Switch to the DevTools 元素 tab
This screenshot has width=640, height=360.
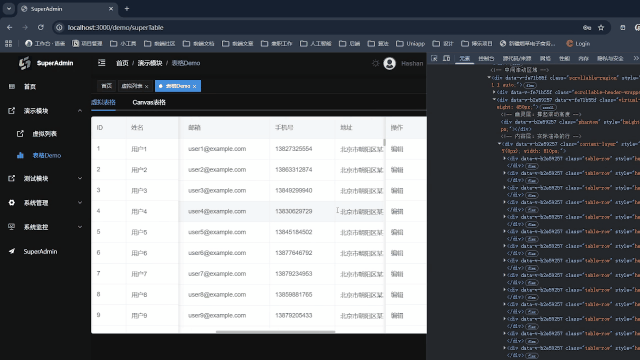click(x=464, y=59)
